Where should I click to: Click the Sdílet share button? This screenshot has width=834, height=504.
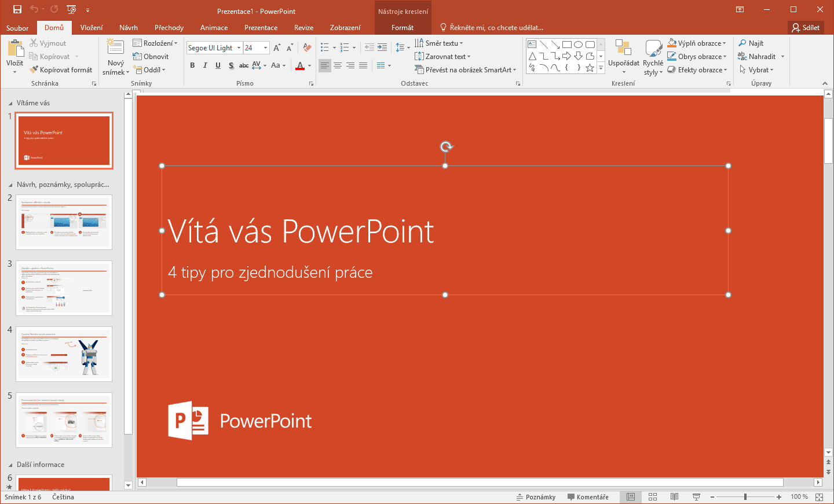[806, 27]
